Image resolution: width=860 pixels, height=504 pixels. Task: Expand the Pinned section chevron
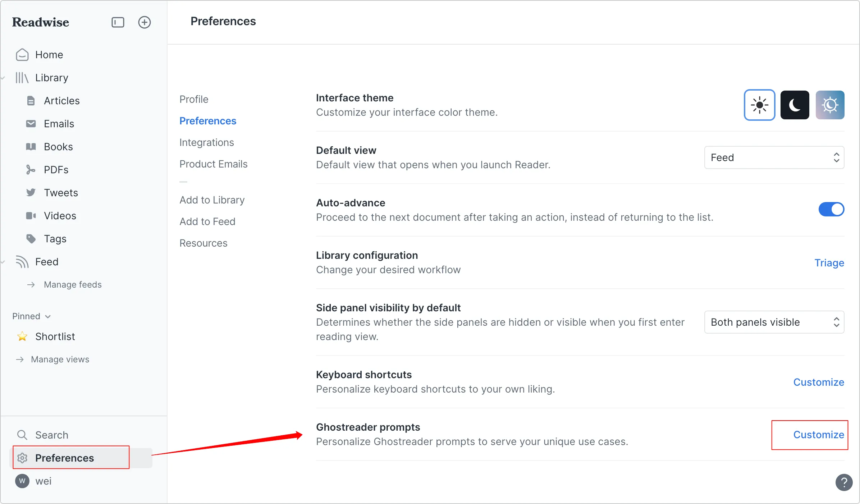click(48, 316)
